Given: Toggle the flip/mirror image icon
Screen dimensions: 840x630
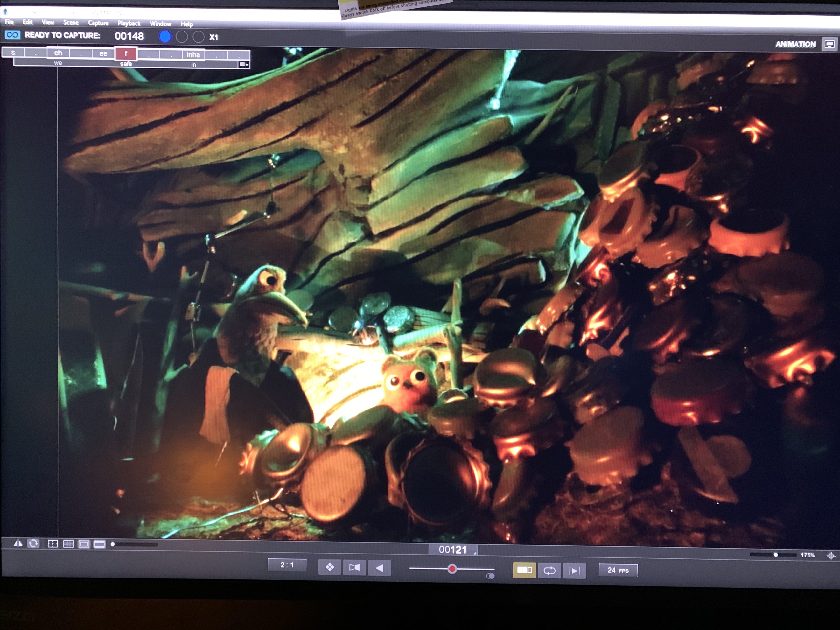Looking at the screenshot, I should pos(18,543).
